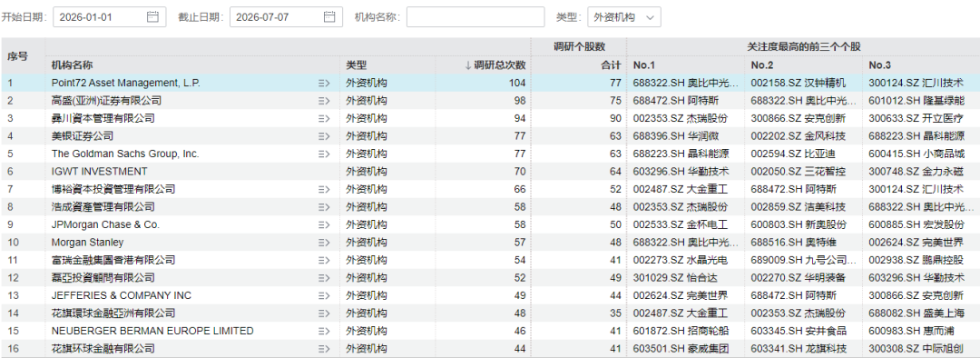Click detail icon for JEFFERIES & COMPANY INC

[x=323, y=295]
